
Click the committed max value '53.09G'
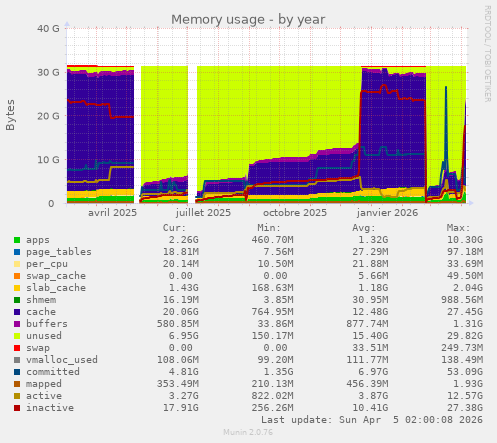465,372
